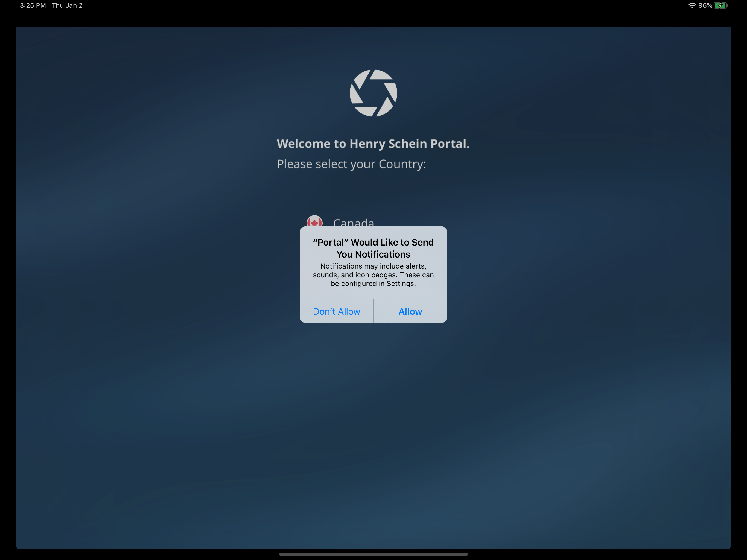Screen dimensions: 747x560
Task: Tap the Welcome to Henry Schein Portal heading
Action: [x=373, y=144]
